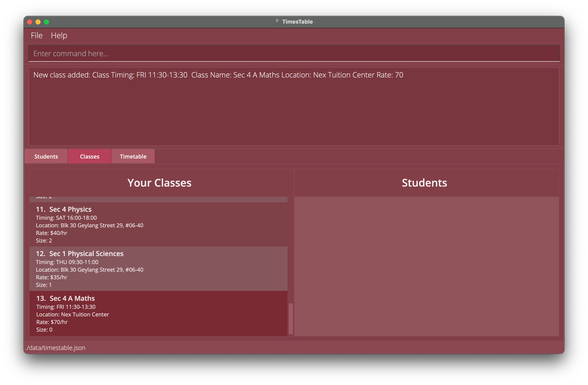The height and width of the screenshot is (385, 588).
Task: Switch to the Students tab
Action: [x=46, y=156]
